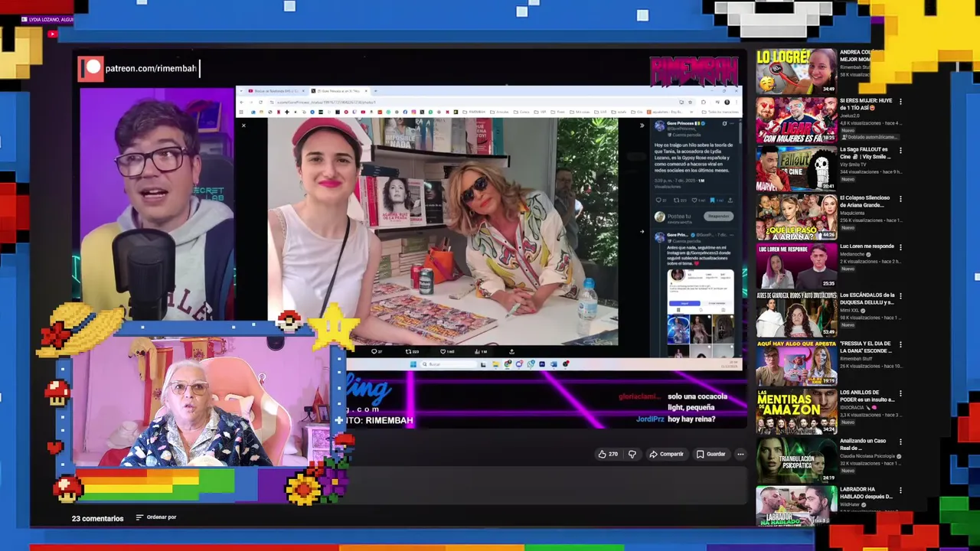Like the video with 270 likes
This screenshot has width=980, height=551.
point(608,454)
